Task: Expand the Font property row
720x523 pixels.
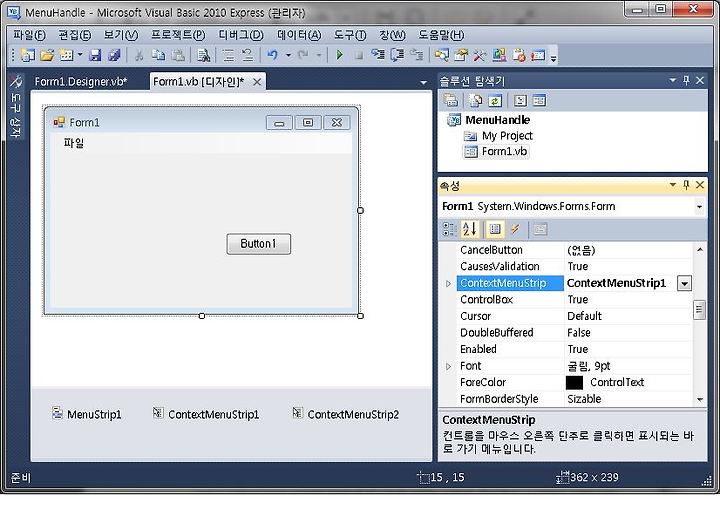Action: pyautogui.click(x=448, y=366)
